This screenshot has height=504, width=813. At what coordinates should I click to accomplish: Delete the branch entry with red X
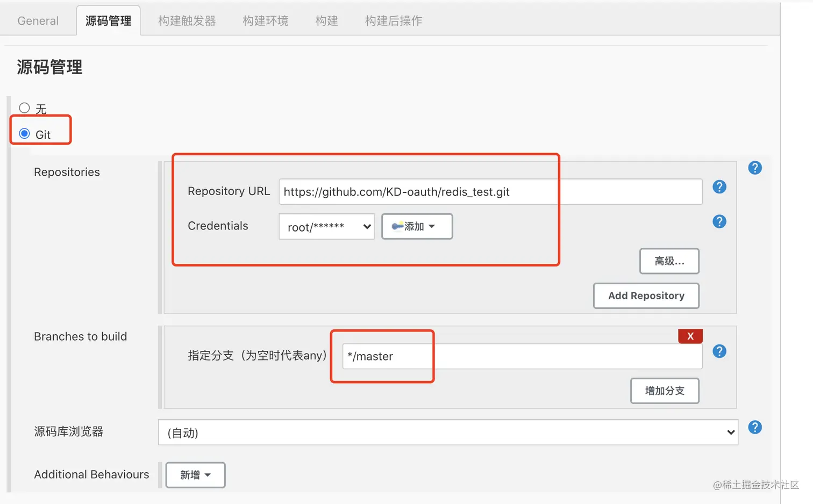690,336
